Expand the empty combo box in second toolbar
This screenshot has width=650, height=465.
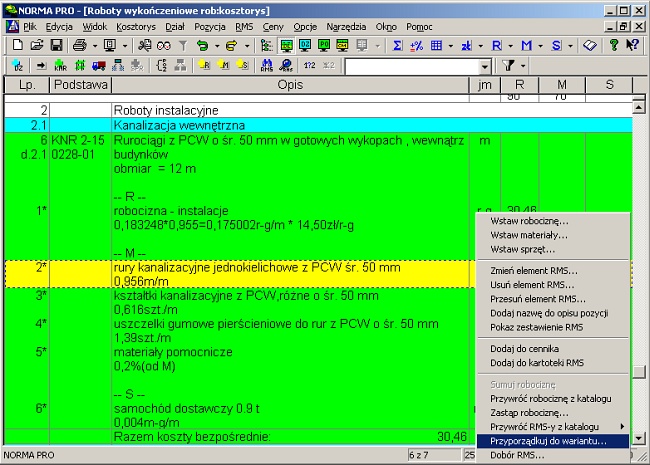(x=485, y=66)
